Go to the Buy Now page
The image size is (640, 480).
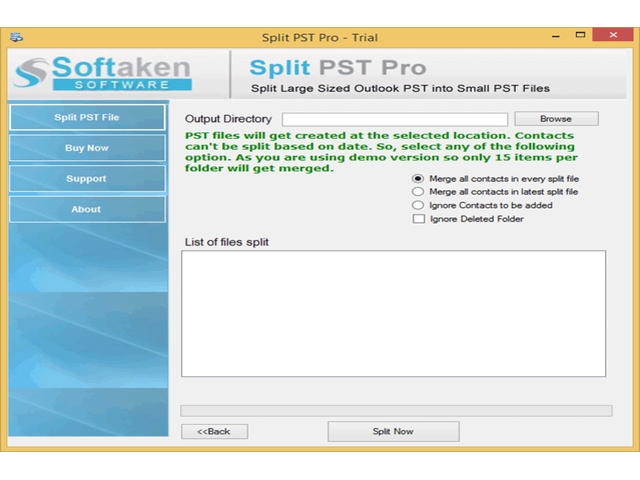click(87, 148)
